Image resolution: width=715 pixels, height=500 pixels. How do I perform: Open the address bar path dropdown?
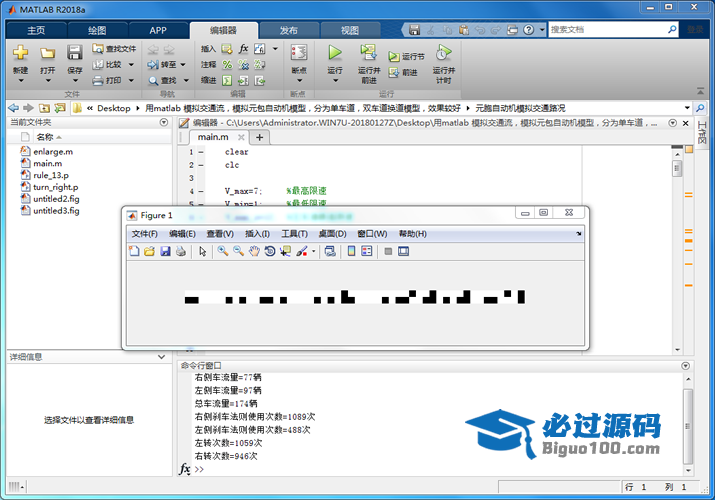click(687, 108)
